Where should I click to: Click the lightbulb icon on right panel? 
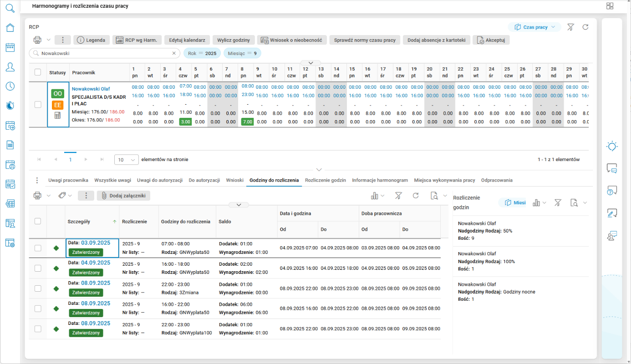click(612, 146)
